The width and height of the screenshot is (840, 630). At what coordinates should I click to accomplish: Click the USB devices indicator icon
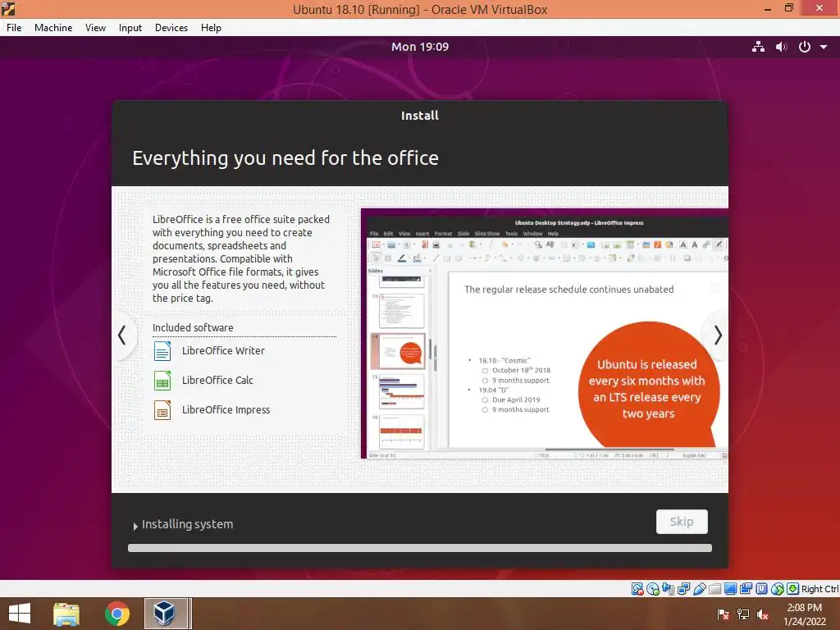click(x=699, y=589)
